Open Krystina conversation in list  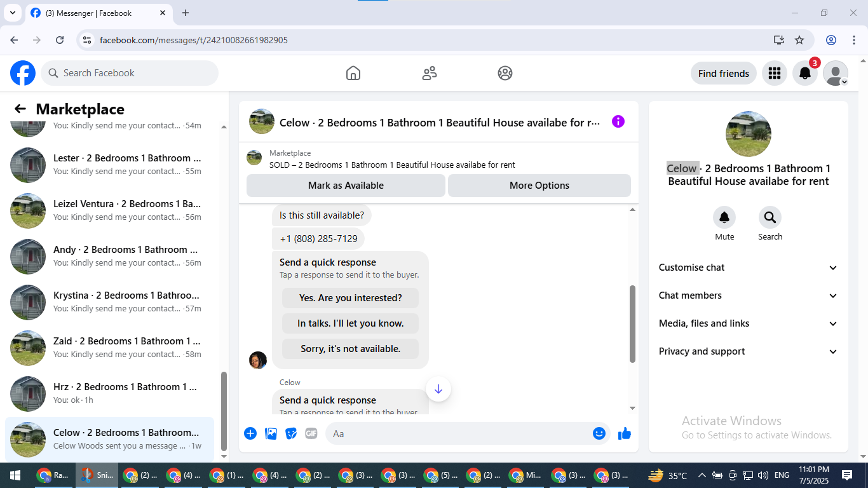click(x=109, y=302)
